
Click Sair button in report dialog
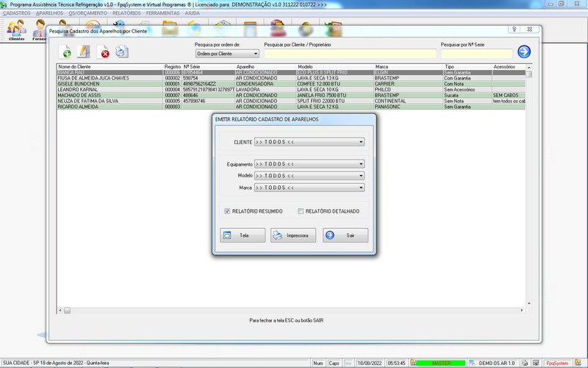tap(345, 236)
